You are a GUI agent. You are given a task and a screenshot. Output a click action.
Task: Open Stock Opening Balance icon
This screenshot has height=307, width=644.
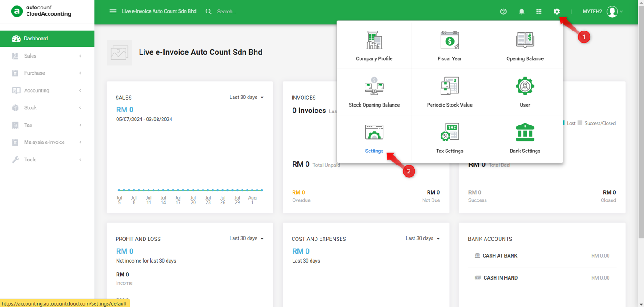[x=374, y=86]
